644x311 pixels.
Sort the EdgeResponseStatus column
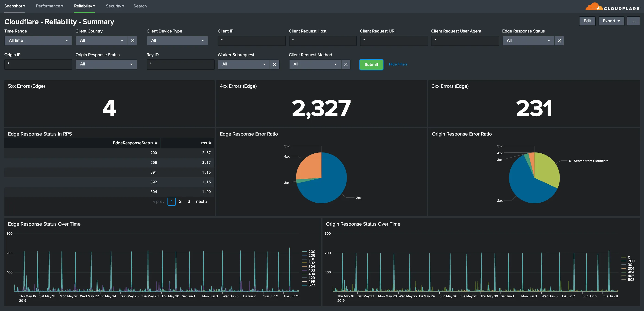tap(135, 143)
